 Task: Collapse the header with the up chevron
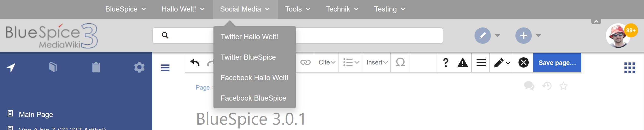pos(596,22)
